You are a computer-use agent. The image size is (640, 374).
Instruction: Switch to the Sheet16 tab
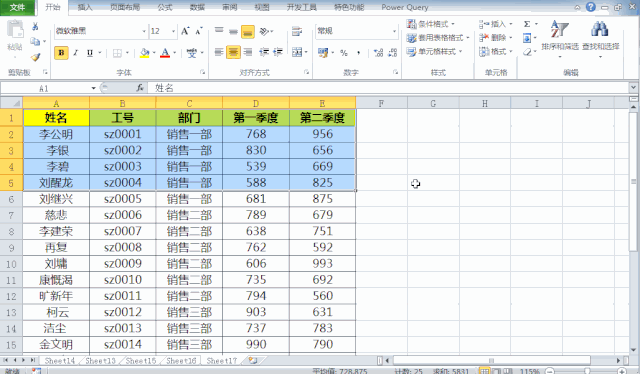pos(181,361)
